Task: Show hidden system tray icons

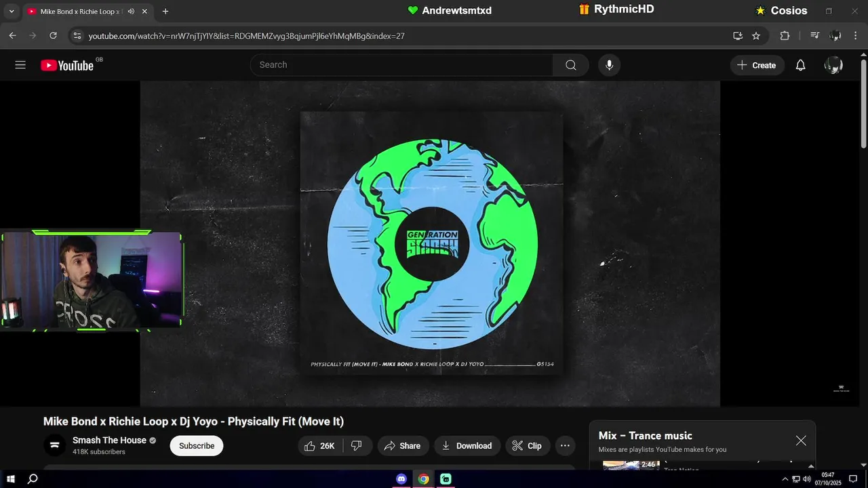Action: (x=785, y=479)
